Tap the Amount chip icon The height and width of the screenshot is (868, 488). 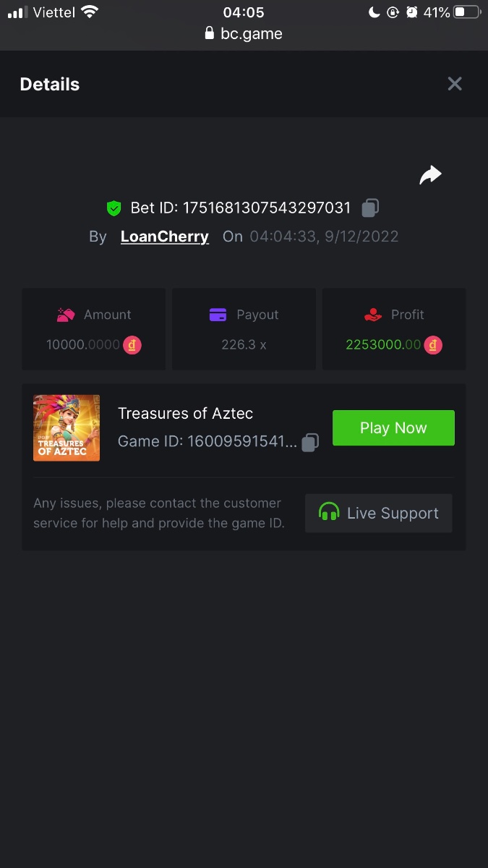coord(66,315)
